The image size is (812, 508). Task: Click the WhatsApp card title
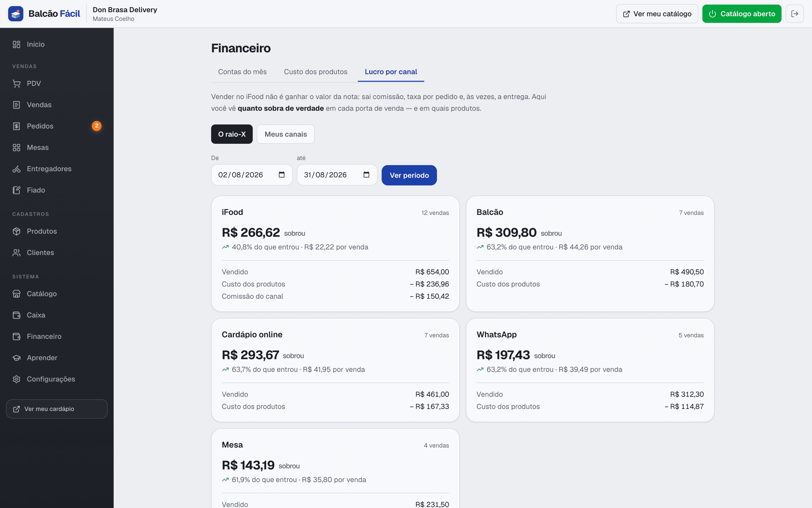(497, 335)
